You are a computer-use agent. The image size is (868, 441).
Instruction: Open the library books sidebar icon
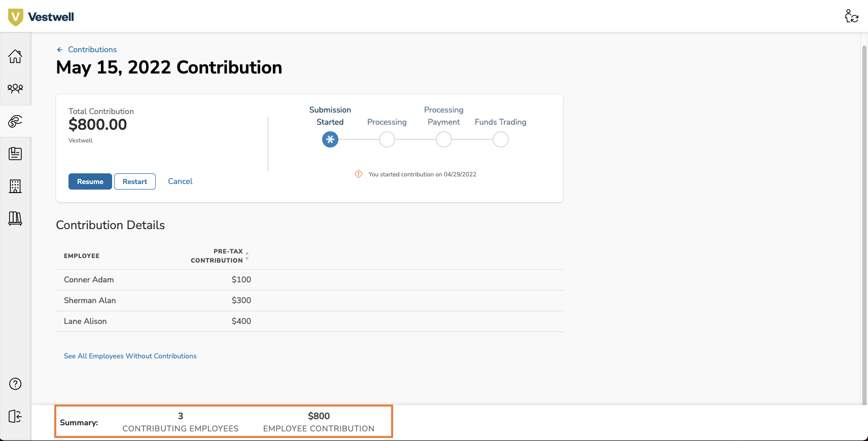pos(15,218)
